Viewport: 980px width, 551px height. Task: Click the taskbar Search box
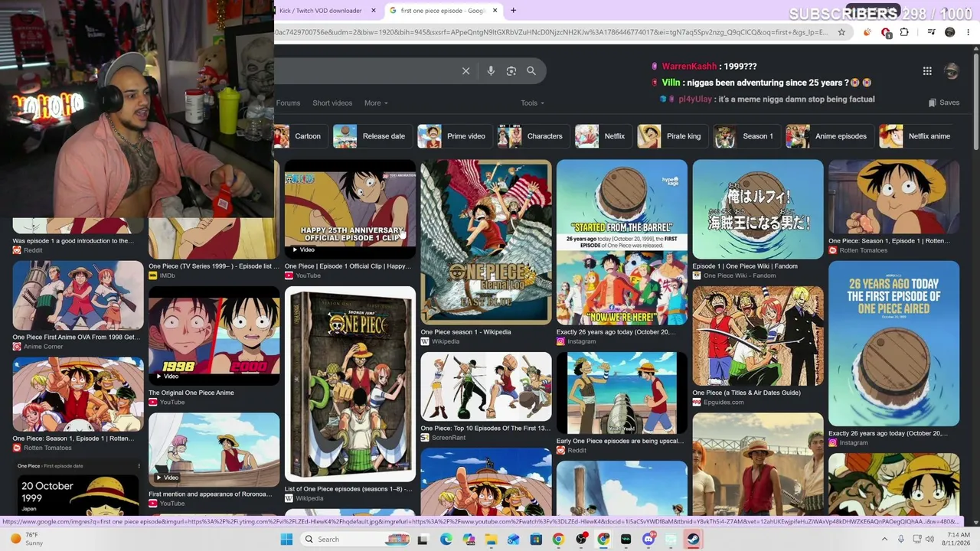[356, 540]
